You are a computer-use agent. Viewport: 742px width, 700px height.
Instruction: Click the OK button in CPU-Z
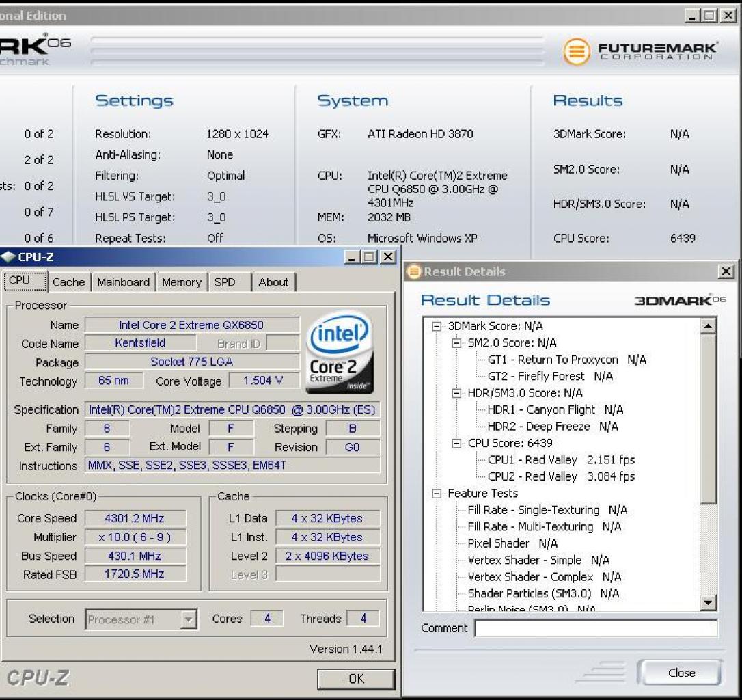356,679
